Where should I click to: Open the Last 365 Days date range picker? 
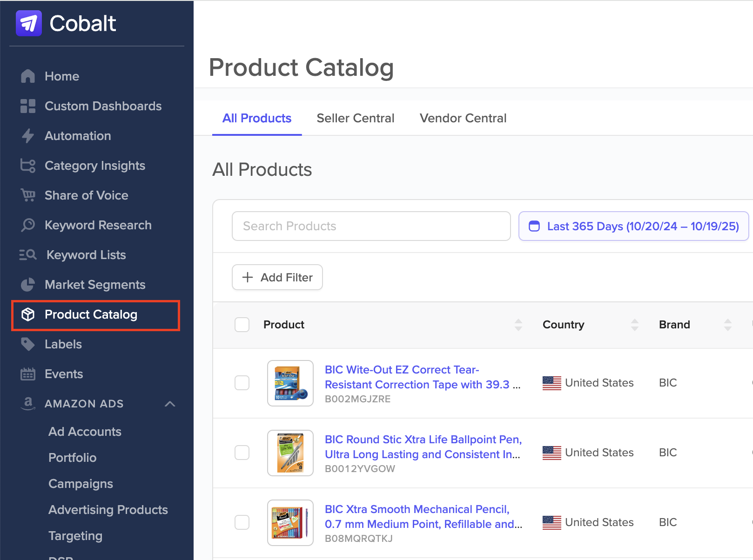pyautogui.click(x=634, y=226)
